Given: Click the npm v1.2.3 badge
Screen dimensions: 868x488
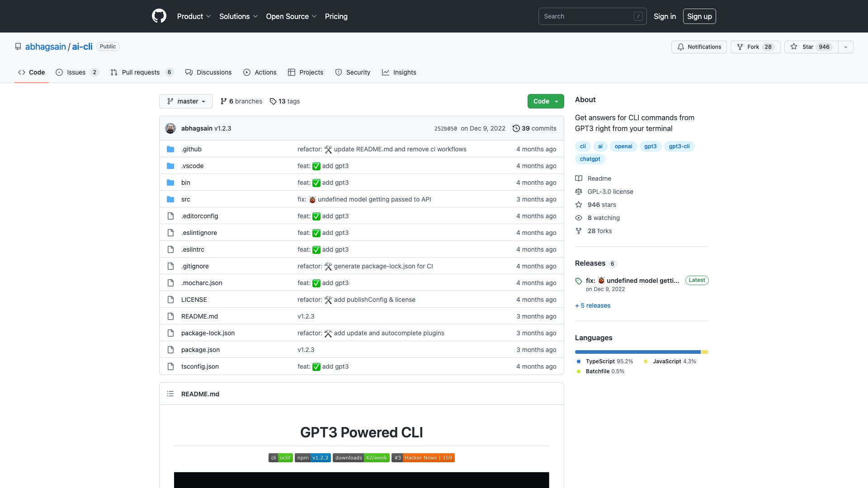Looking at the screenshot, I should coord(313,458).
